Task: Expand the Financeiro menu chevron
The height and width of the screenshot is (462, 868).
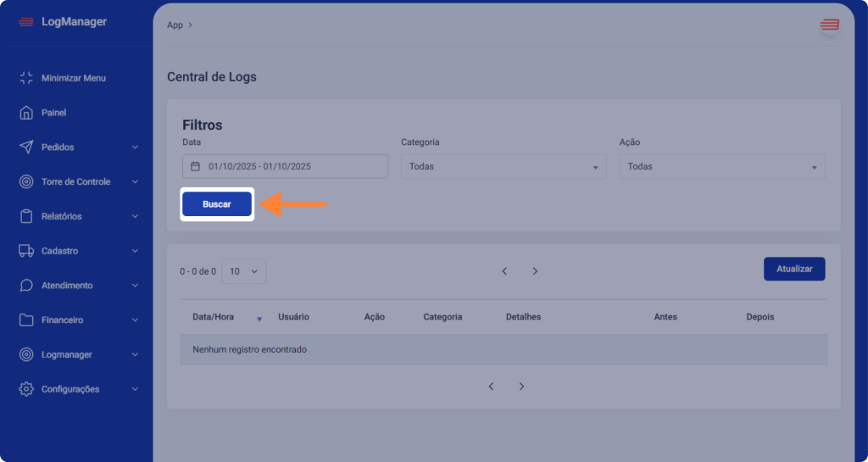Action: [x=136, y=320]
